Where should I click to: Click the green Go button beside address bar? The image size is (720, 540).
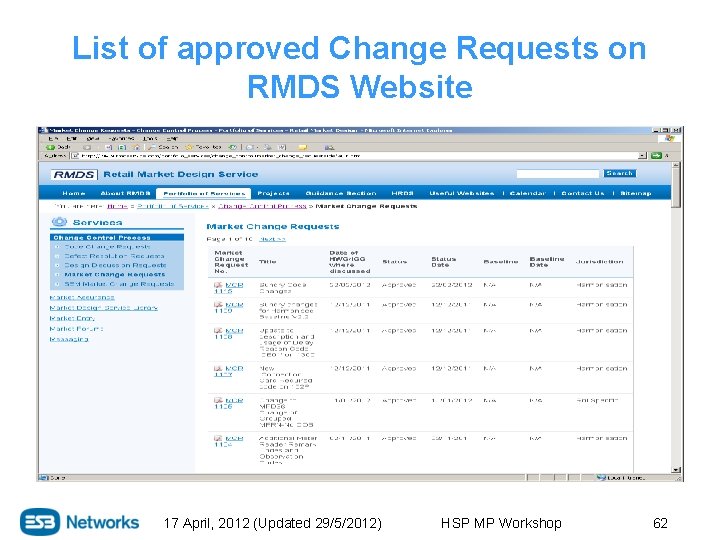point(656,156)
